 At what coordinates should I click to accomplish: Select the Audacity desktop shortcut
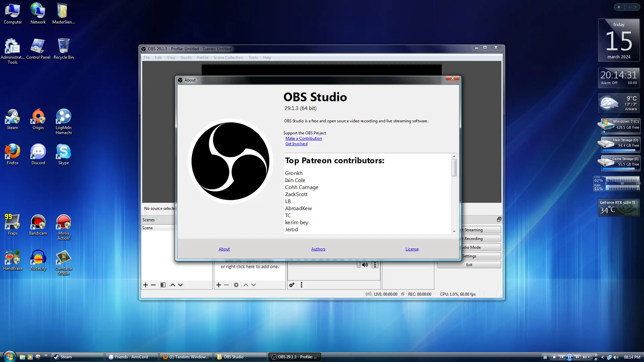tap(38, 260)
